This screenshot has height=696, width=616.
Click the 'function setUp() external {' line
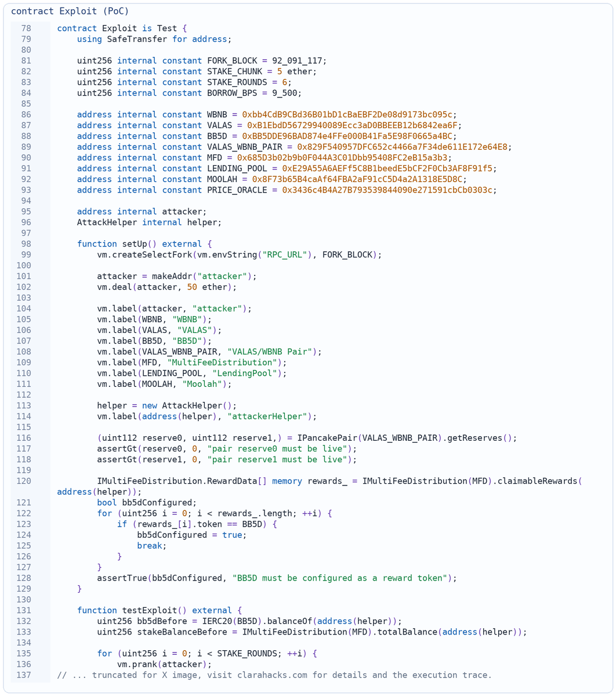tap(144, 244)
